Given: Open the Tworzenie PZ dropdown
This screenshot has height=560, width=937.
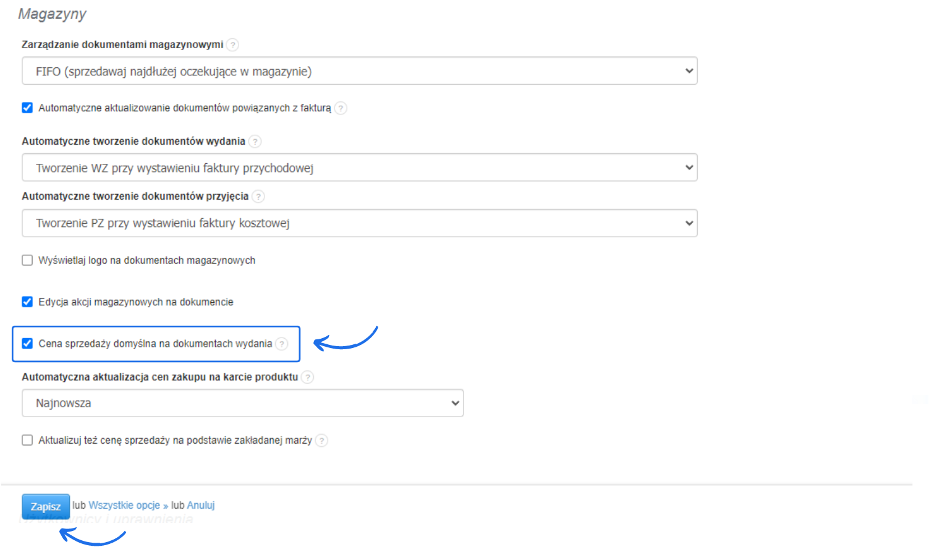Looking at the screenshot, I should (359, 223).
